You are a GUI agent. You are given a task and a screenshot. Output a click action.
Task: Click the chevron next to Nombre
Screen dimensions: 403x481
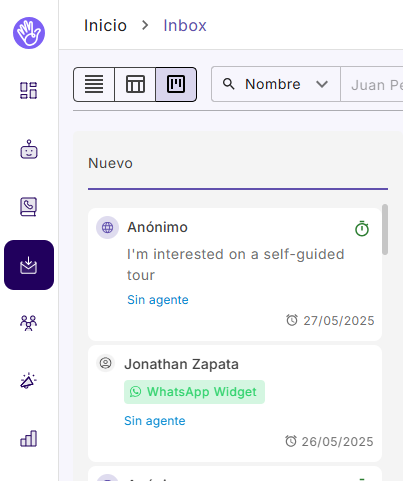click(x=322, y=84)
